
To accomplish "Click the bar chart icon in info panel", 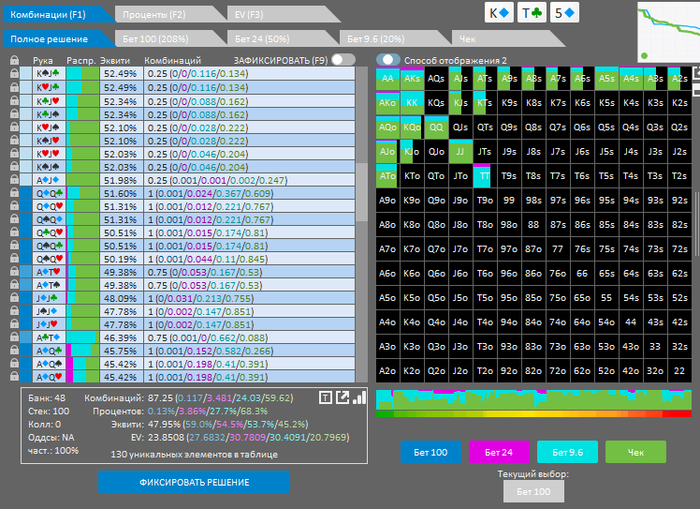I will (359, 397).
